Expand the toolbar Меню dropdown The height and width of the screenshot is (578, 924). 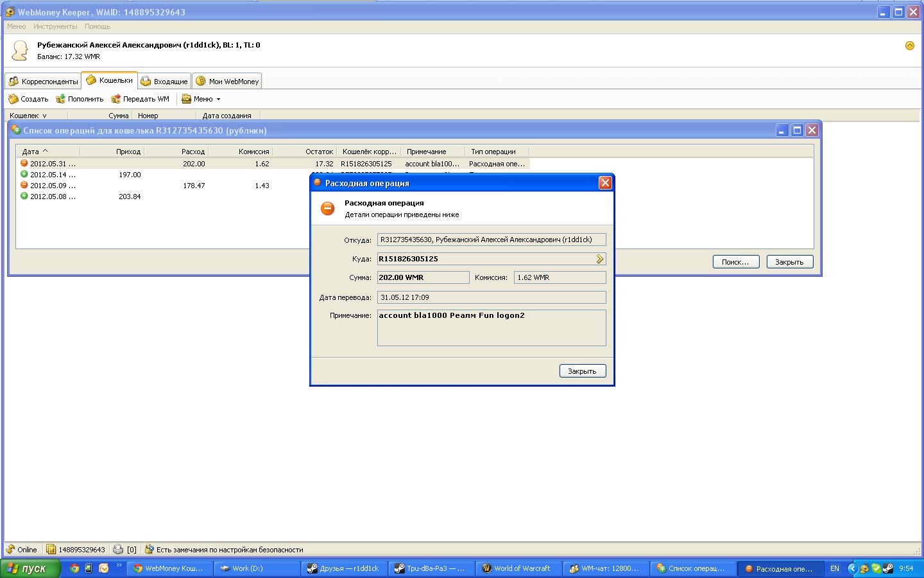(201, 99)
